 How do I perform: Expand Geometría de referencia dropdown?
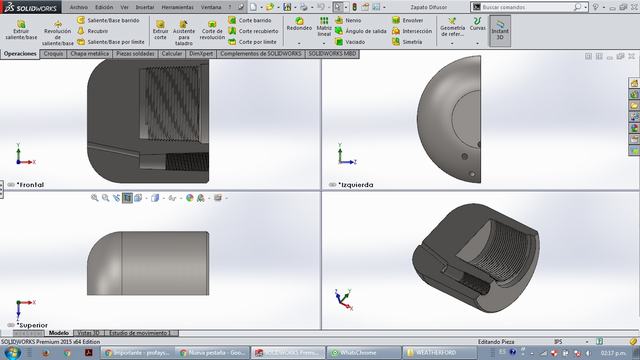[452, 43]
